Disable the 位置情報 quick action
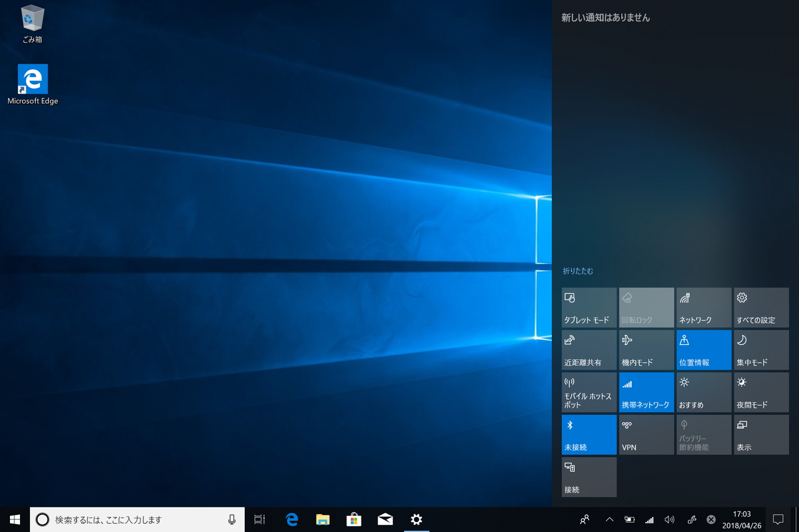This screenshot has height=532, width=799. pos(703,349)
